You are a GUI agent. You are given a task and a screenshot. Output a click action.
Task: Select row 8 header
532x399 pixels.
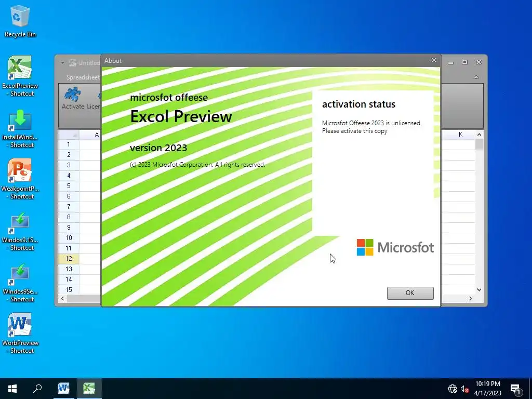click(69, 217)
